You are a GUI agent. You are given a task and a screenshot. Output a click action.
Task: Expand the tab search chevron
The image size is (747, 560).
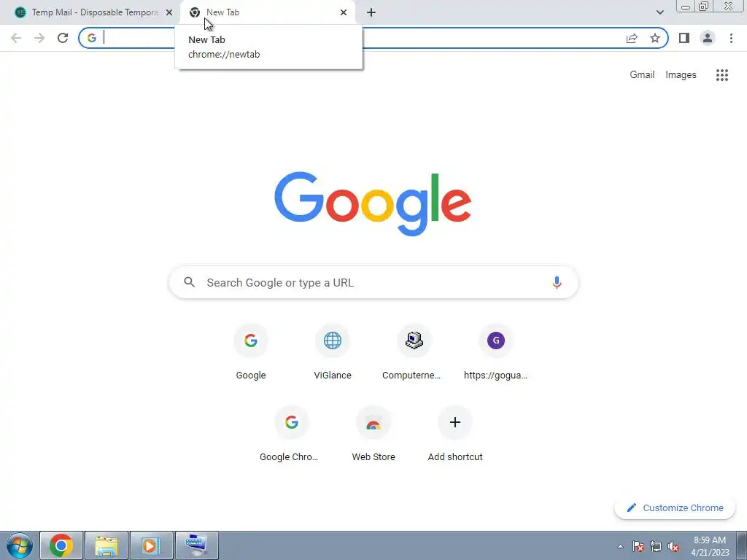(659, 12)
